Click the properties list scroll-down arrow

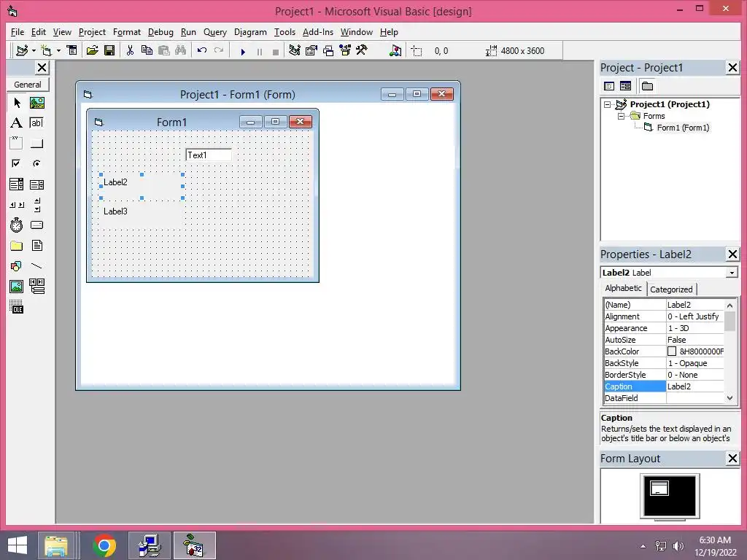point(729,398)
